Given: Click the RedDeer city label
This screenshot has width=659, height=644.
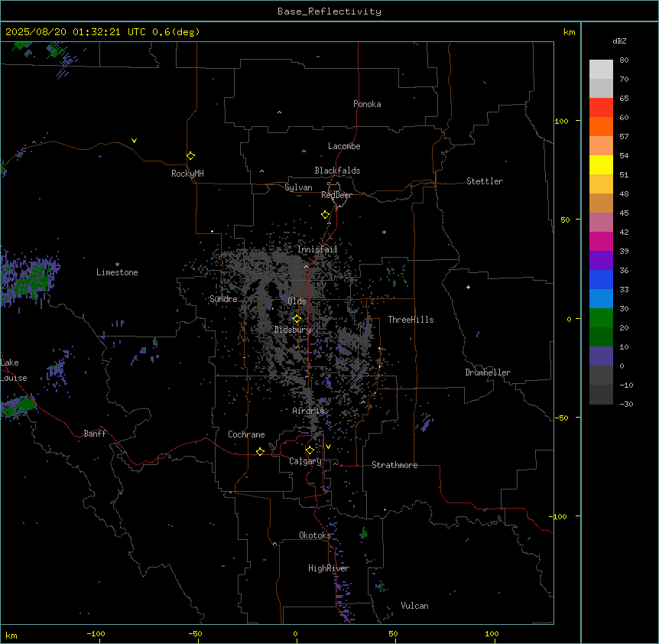Looking at the screenshot, I should click(336, 195).
